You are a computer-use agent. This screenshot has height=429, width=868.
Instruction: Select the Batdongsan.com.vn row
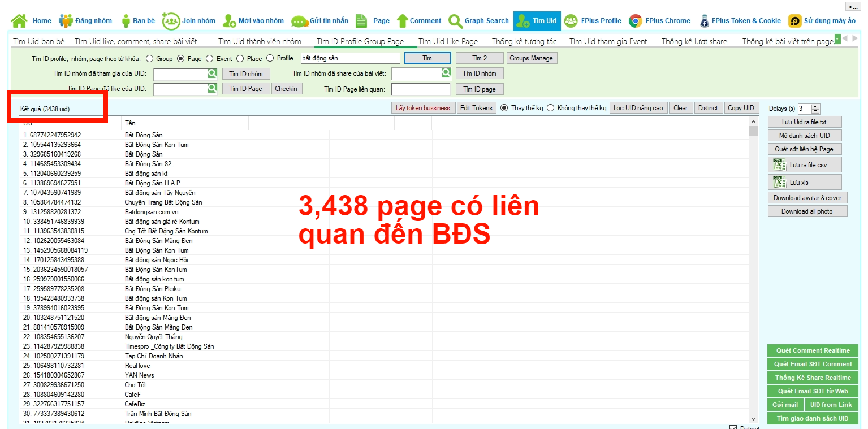[x=385, y=212]
